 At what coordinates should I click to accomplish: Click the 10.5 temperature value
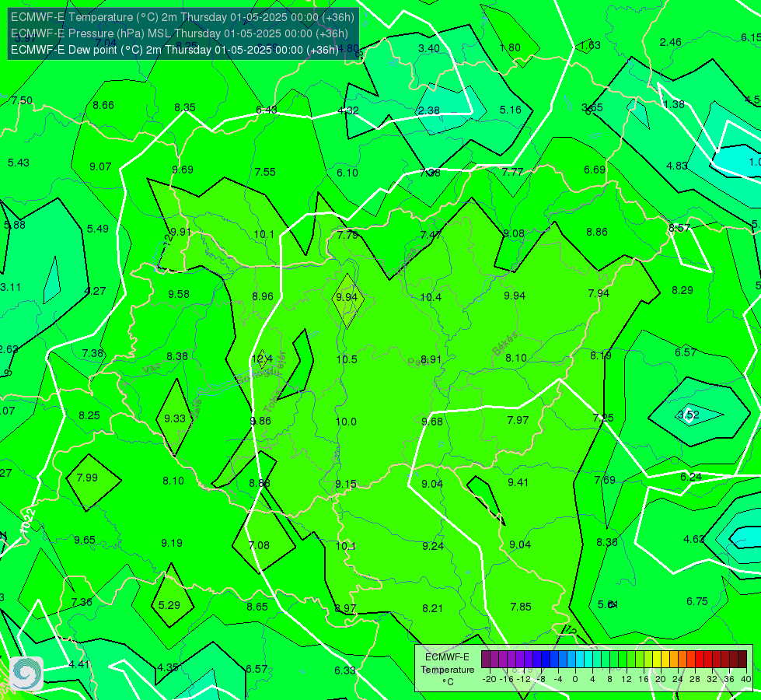[x=347, y=359]
